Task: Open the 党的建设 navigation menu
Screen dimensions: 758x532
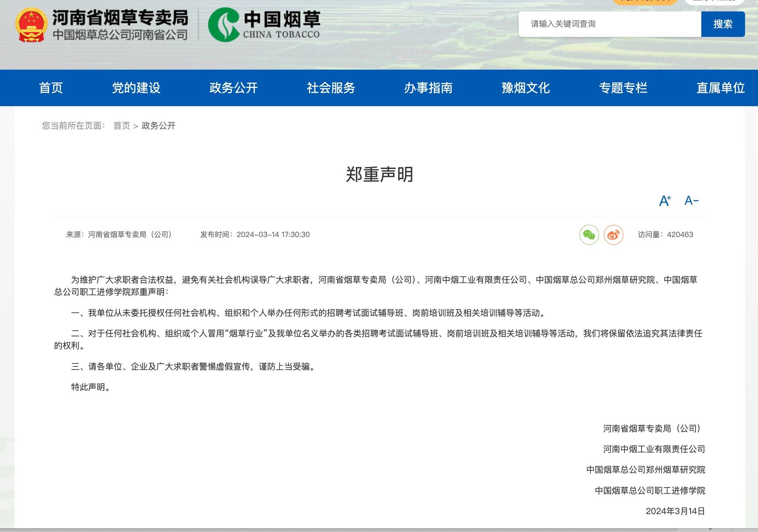Action: tap(136, 88)
